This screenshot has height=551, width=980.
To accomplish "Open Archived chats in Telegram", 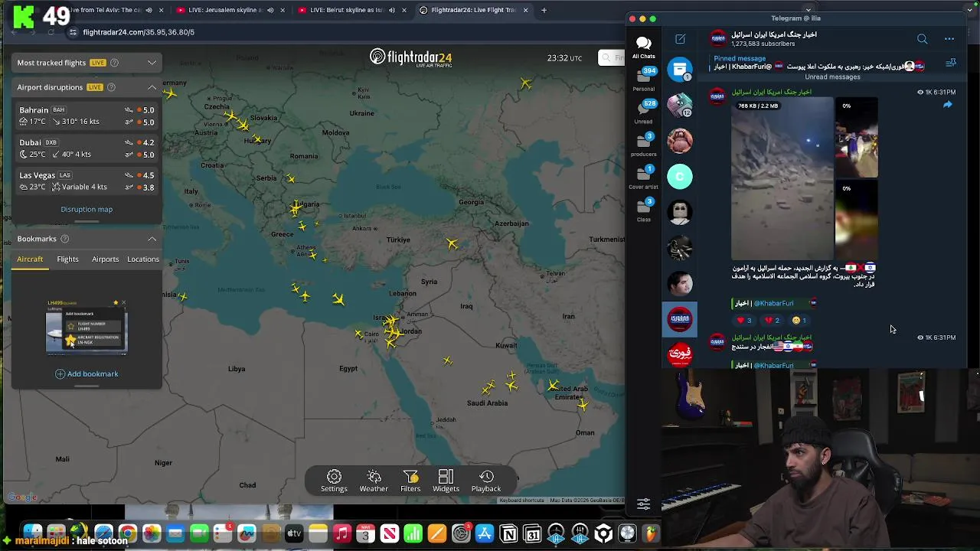I will click(680, 70).
